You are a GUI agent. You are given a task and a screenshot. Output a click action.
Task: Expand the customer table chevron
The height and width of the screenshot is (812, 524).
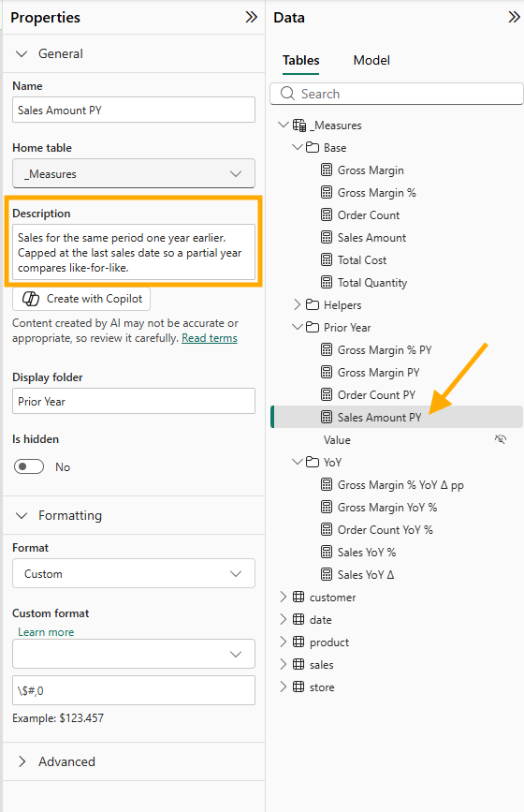pos(283,597)
